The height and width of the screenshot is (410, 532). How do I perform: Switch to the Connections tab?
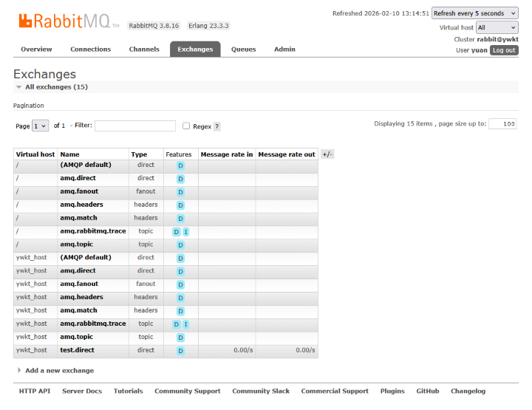(91, 49)
